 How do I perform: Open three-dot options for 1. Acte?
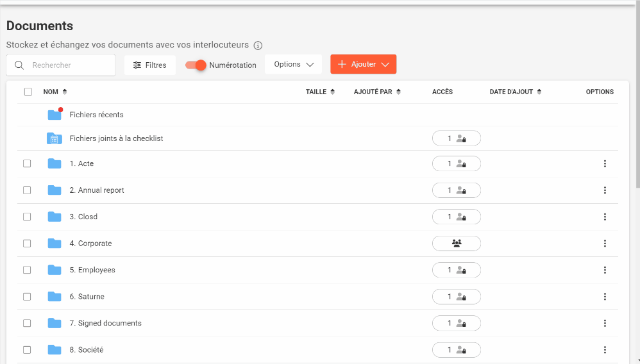tap(605, 164)
